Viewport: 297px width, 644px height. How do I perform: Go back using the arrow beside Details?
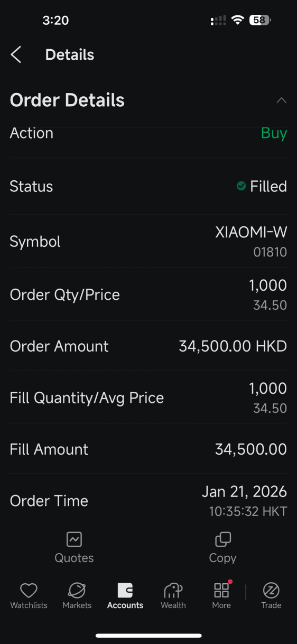[x=16, y=54]
